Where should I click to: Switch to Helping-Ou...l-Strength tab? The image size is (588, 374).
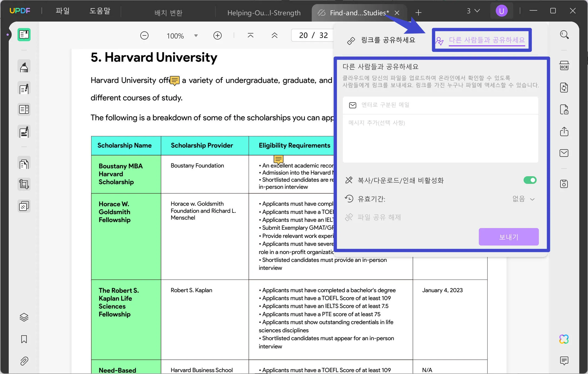coord(264,13)
